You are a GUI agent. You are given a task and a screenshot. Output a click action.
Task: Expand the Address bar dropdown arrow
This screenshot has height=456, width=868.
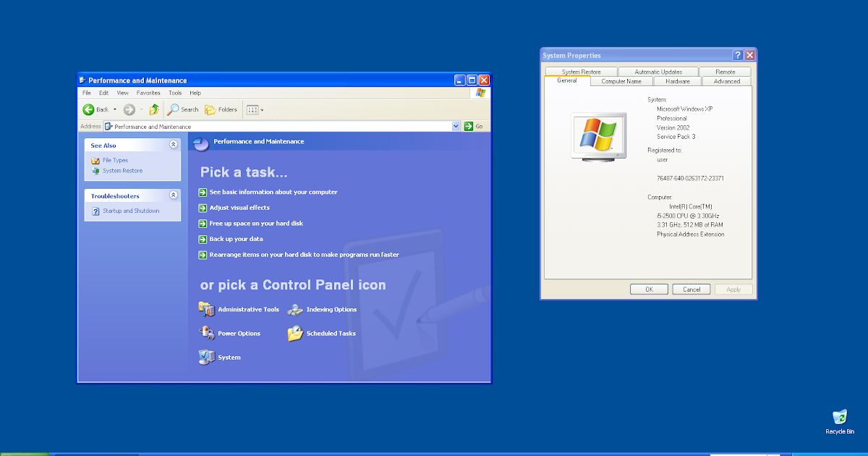point(456,126)
